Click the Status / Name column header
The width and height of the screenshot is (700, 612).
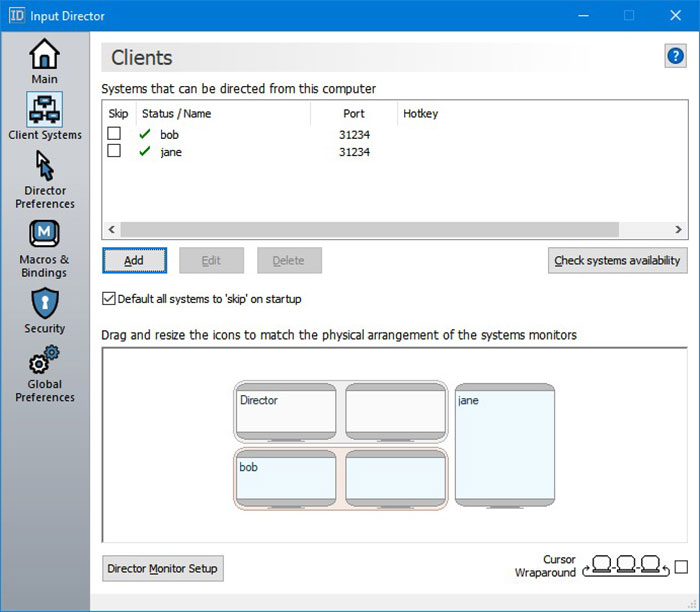click(x=176, y=114)
